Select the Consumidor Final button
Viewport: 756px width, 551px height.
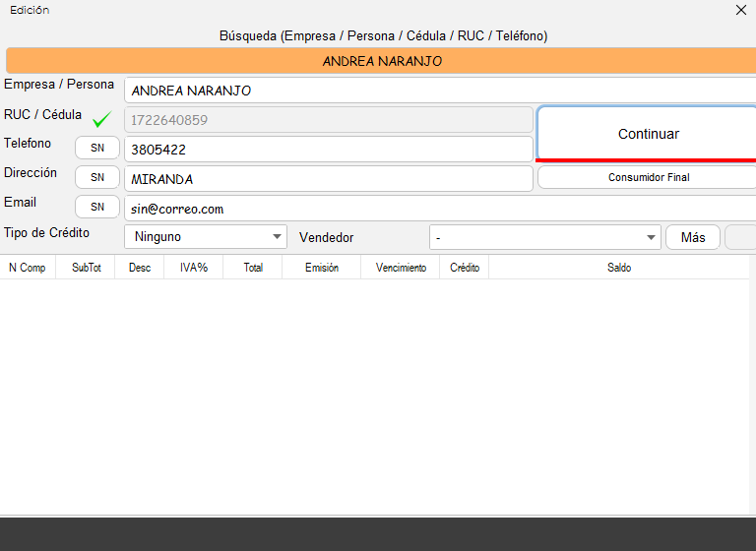click(x=648, y=178)
